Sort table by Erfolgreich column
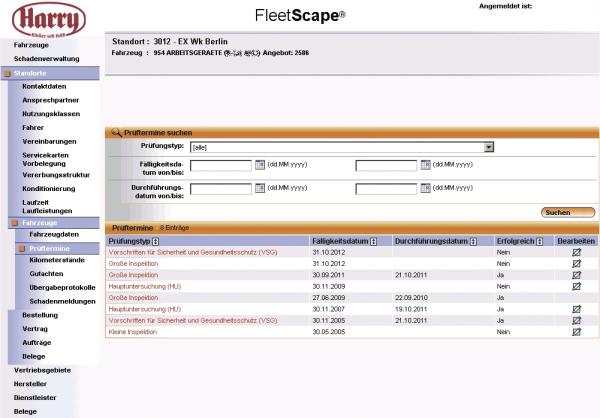 pos(540,242)
